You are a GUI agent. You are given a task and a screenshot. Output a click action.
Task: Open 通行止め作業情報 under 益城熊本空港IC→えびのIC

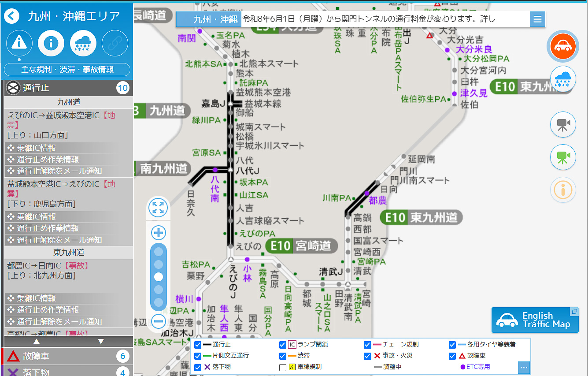pos(69,228)
